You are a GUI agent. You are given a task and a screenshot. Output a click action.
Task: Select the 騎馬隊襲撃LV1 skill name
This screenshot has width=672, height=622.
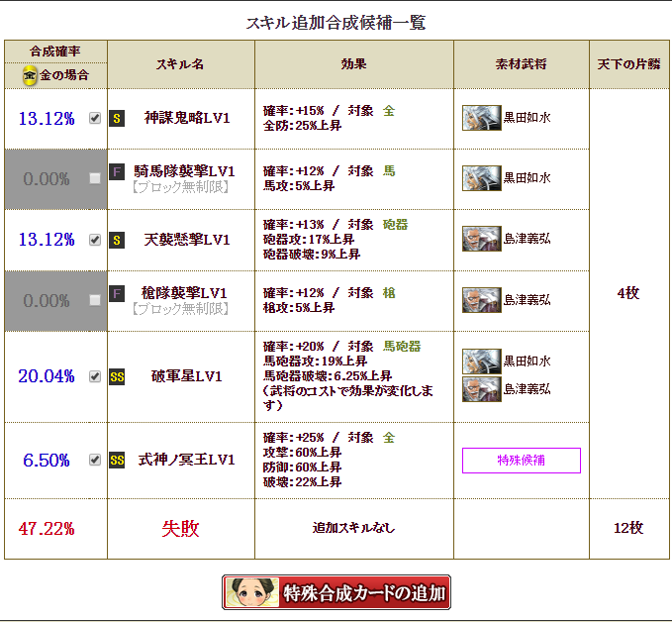pos(184,171)
